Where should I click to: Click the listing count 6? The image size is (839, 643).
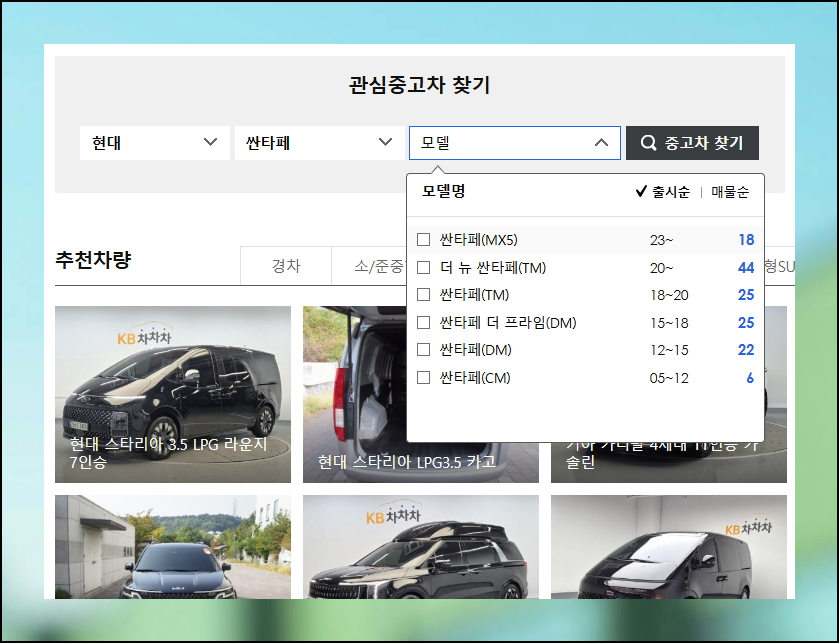pos(750,378)
